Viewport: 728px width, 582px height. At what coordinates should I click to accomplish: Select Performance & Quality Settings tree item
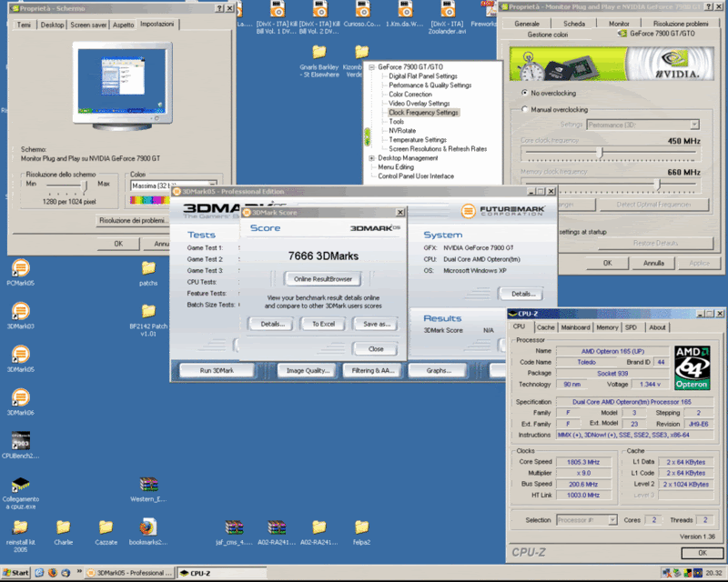430,85
